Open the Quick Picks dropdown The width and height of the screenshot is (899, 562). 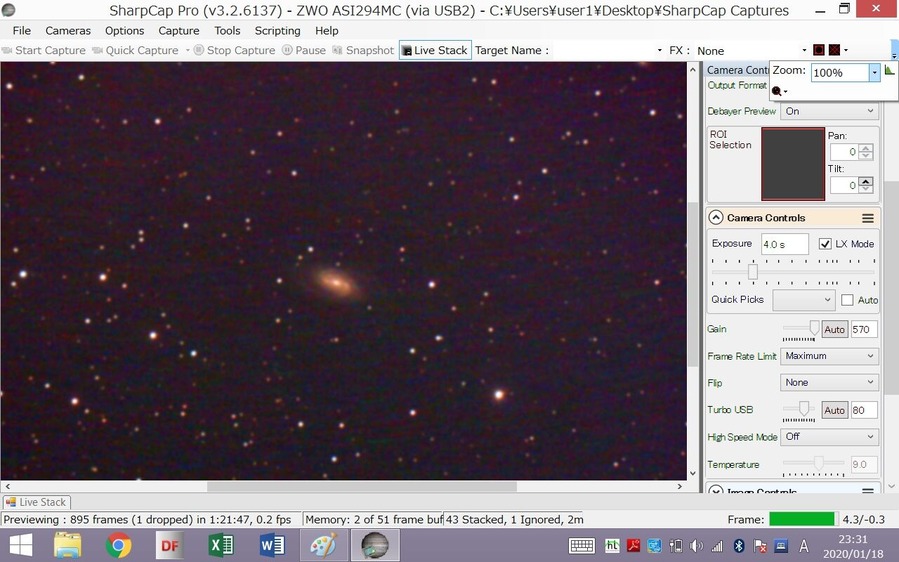tap(803, 300)
